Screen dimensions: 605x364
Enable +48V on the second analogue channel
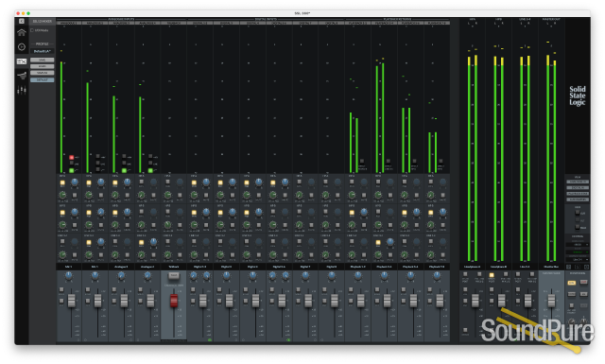point(98,157)
